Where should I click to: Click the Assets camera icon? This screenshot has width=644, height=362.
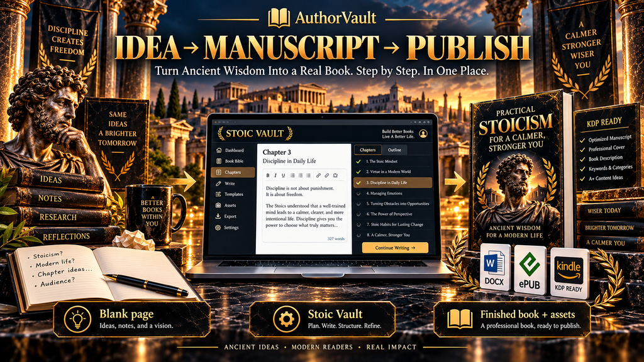pyautogui.click(x=218, y=206)
